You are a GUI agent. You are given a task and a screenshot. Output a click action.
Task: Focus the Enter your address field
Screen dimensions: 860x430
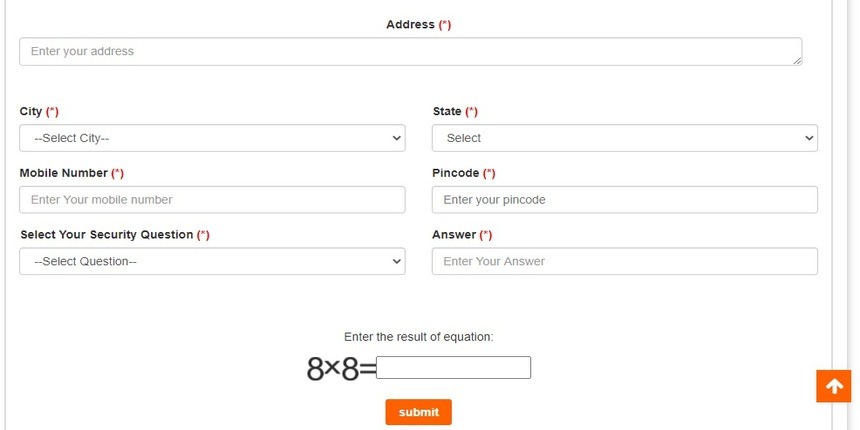point(410,52)
